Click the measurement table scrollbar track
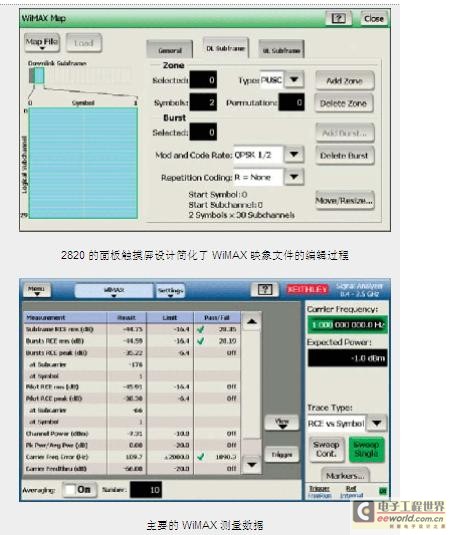450x535 pixels. (x=252, y=385)
